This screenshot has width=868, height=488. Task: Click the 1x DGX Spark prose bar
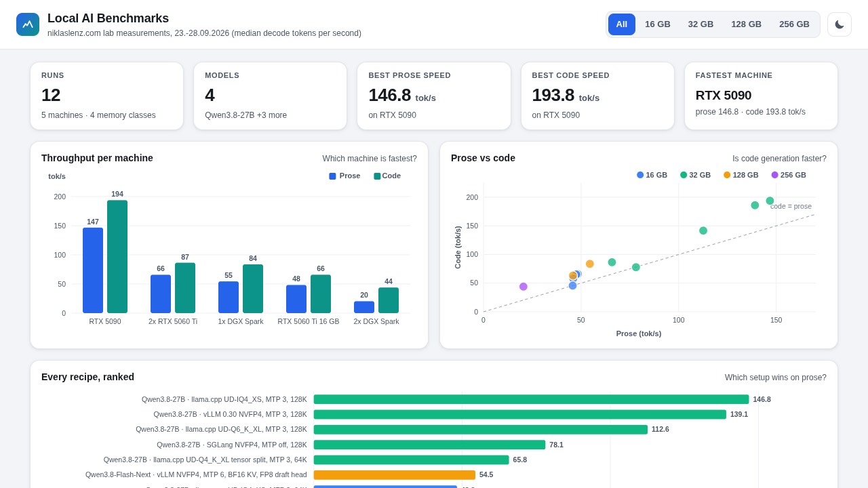229,298
